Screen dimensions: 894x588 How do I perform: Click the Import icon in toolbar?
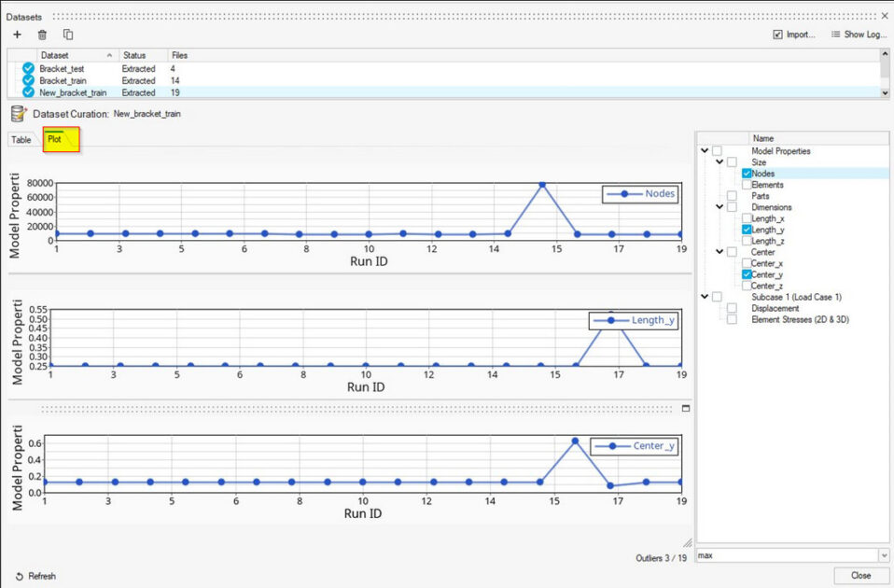[777, 35]
